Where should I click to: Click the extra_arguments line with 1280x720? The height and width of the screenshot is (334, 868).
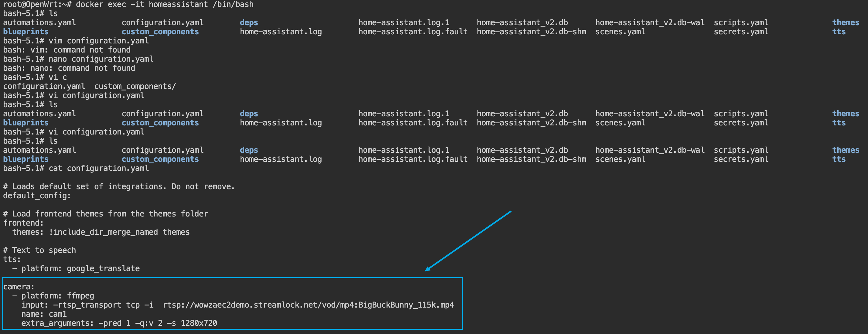tap(119, 323)
